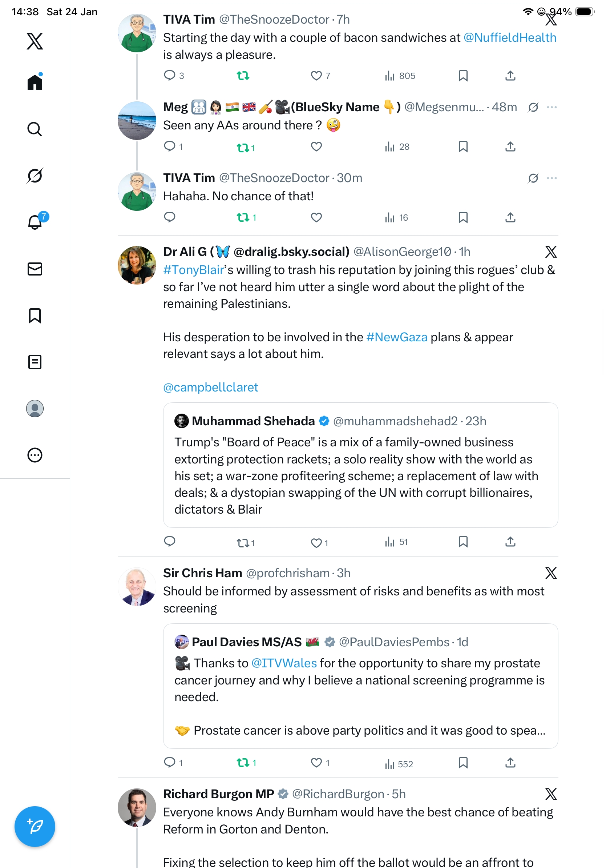Like TIVA Tim's bacon sandwiches post

tap(316, 76)
